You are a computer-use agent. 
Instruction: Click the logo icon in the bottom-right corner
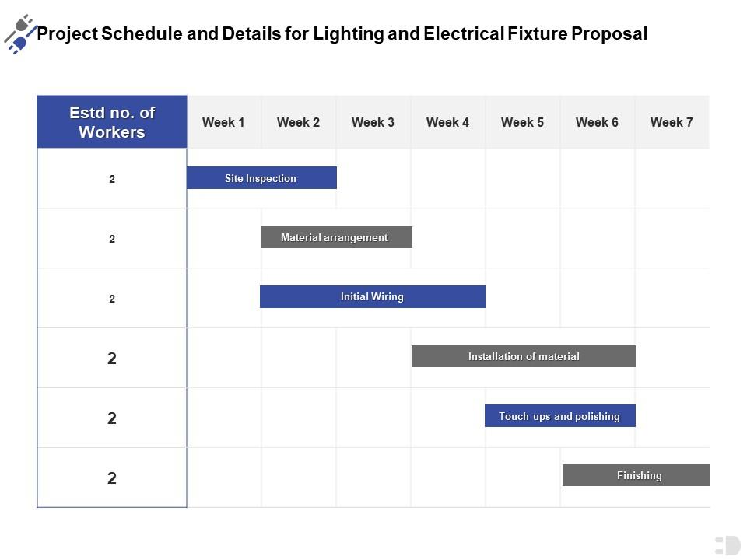point(727,545)
